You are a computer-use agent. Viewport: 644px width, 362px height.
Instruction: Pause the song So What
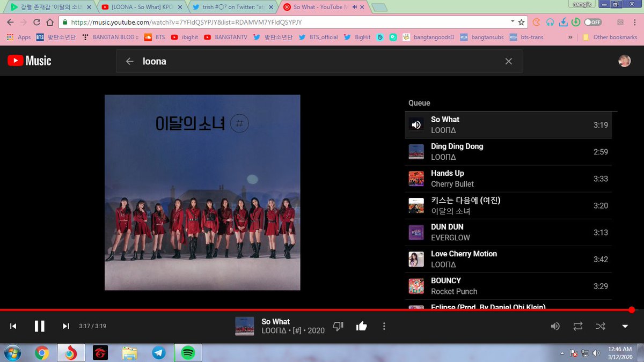point(39,326)
